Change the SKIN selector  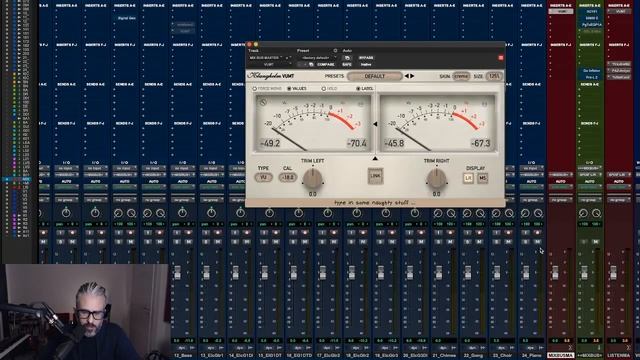pyautogui.click(x=461, y=76)
